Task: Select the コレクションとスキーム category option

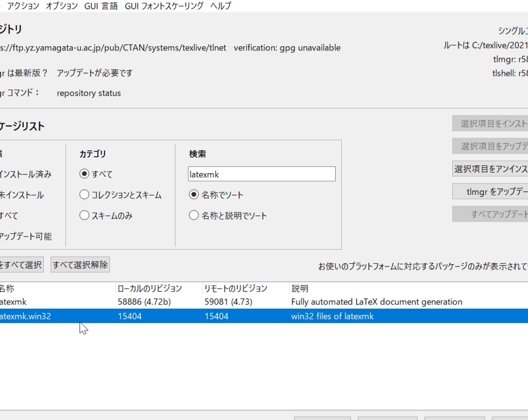Action: (x=85, y=195)
